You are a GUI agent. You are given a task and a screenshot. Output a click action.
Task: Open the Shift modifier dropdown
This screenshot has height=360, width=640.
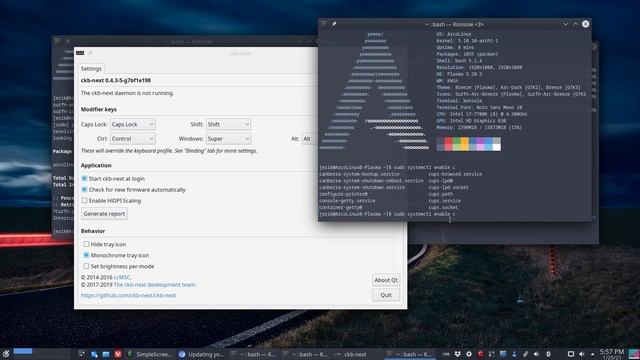(228, 124)
